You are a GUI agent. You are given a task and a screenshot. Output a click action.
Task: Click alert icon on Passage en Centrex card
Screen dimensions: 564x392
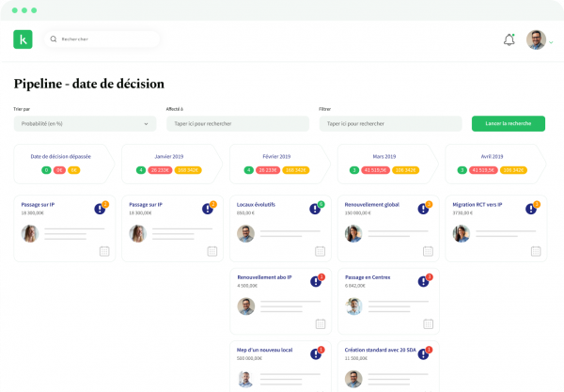point(424,282)
